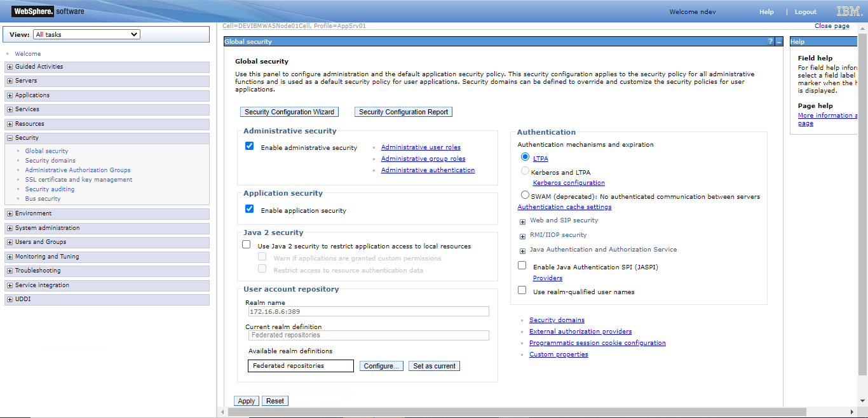Expand the Servers navigation section
Image resolution: width=868 pixels, height=418 pixels.
click(x=10, y=81)
